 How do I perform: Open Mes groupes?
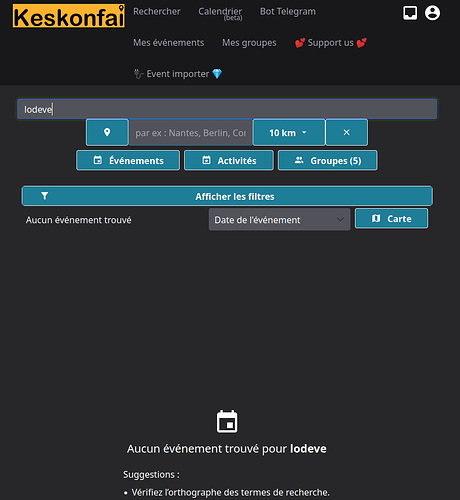pyautogui.click(x=249, y=43)
